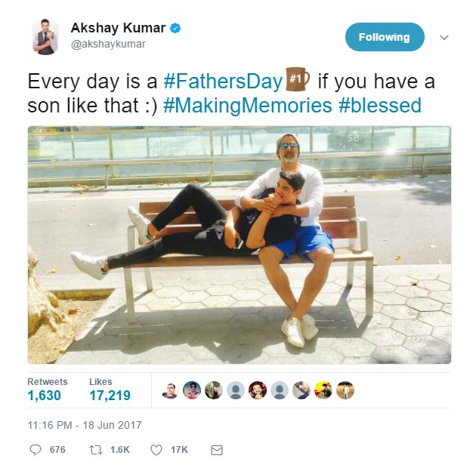Send tweet via the envelope message icon
This screenshot has width=476, height=468.
(x=217, y=449)
